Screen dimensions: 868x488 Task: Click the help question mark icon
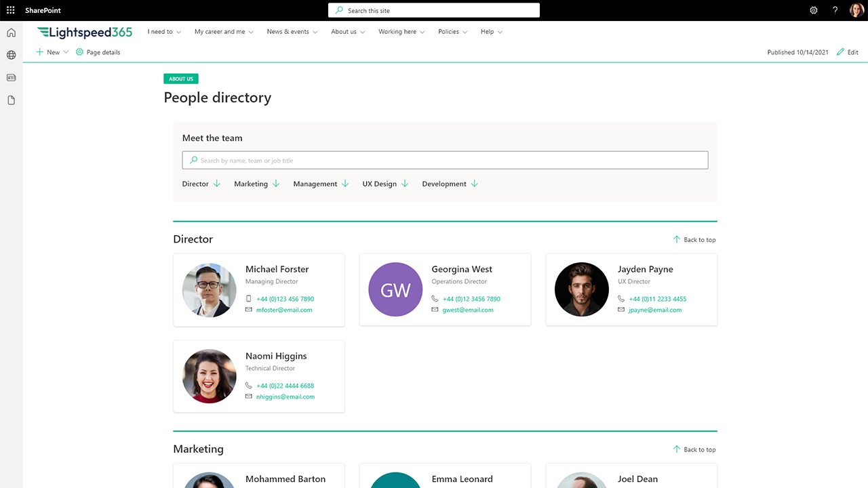[x=835, y=10]
